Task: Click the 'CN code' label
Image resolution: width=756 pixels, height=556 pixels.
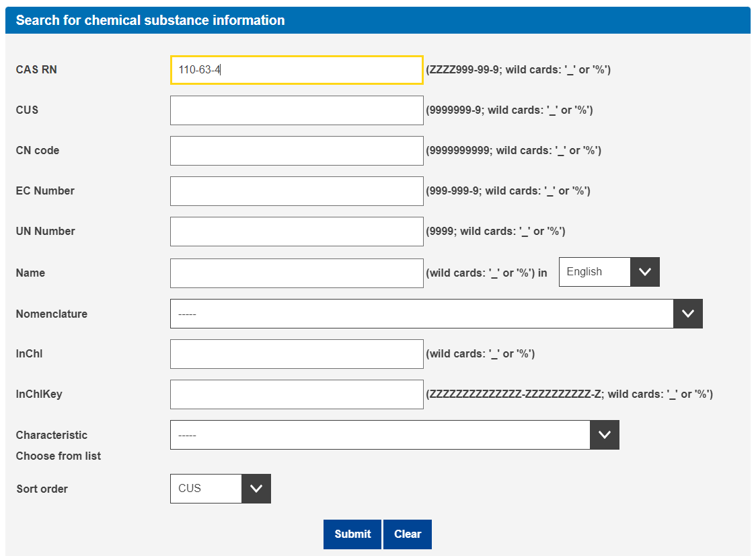Action: pos(37,151)
